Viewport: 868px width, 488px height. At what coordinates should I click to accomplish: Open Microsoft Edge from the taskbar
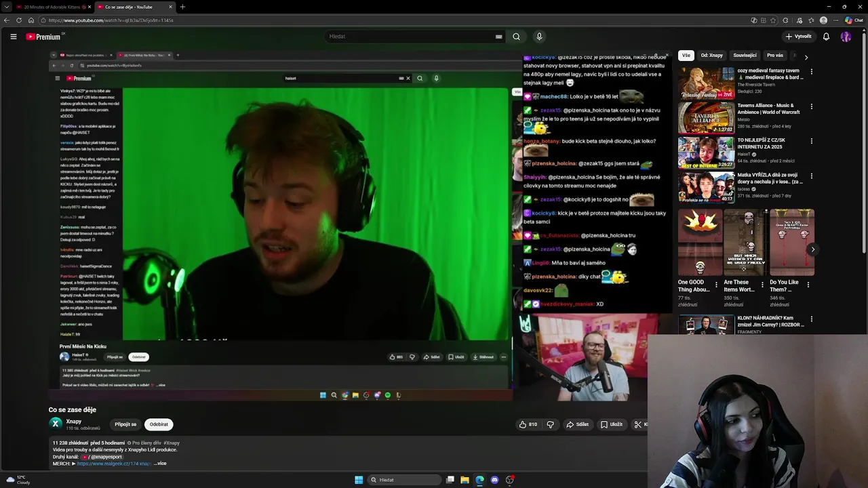479,480
